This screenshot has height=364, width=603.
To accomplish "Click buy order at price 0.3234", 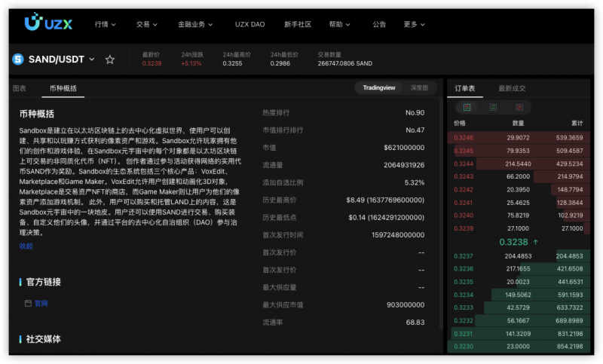I will [519, 295].
